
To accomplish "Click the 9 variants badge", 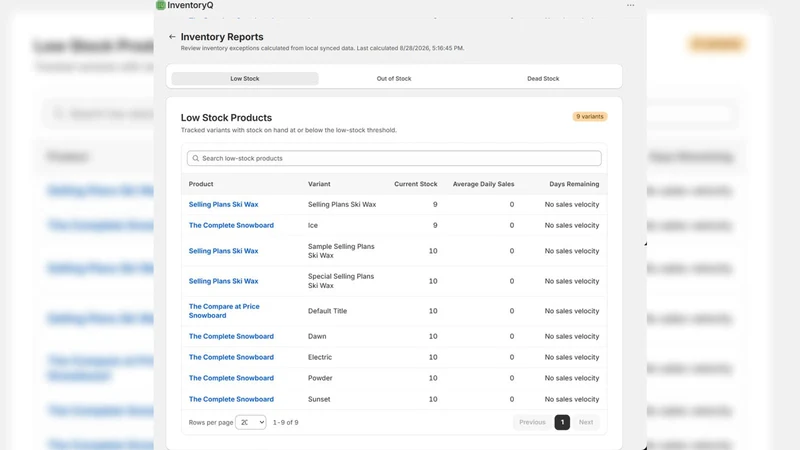I will point(590,116).
